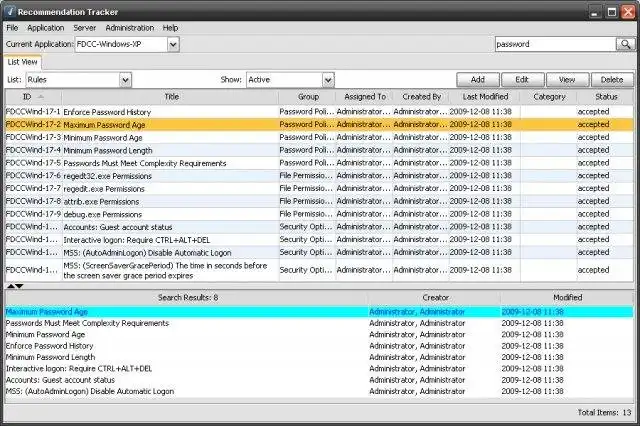Click accepted status of regedt32.exe Permissions row

(x=593, y=175)
